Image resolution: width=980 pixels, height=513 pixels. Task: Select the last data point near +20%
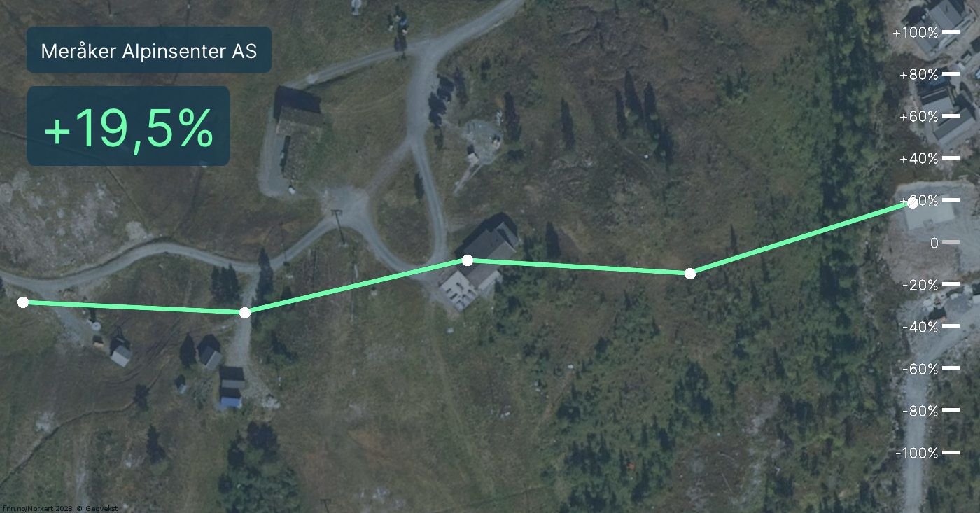pyautogui.click(x=912, y=203)
